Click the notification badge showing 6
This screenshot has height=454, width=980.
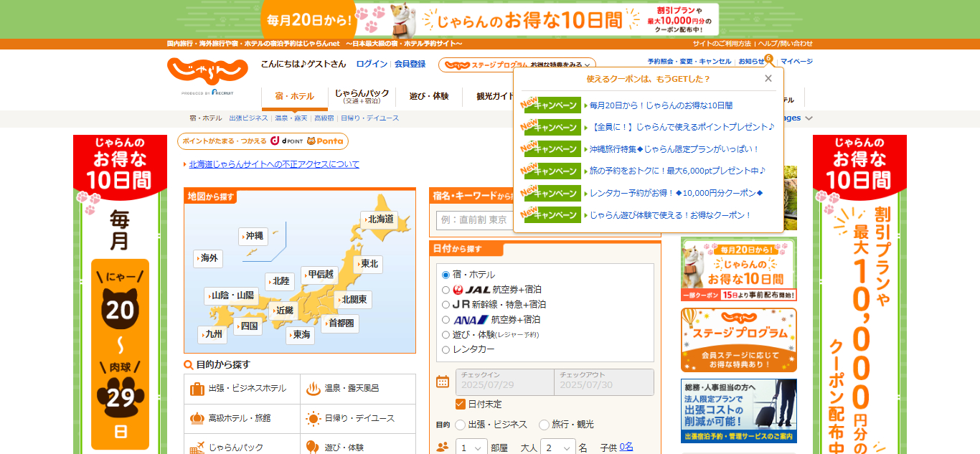click(x=768, y=58)
